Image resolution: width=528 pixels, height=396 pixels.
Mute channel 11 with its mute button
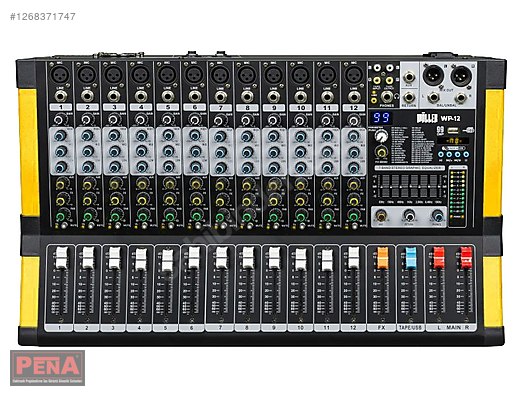tap(329, 226)
